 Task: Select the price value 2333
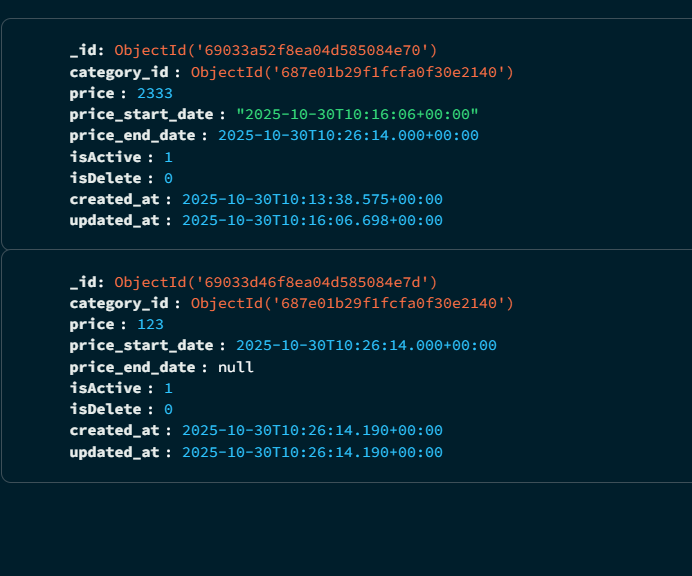click(x=154, y=93)
